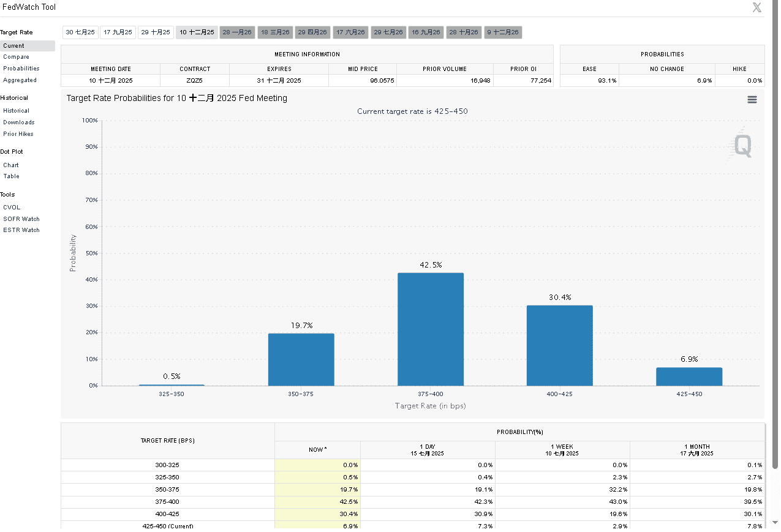Open ESTR Watch tool
Image resolution: width=781 pixels, height=532 pixels.
(x=21, y=230)
